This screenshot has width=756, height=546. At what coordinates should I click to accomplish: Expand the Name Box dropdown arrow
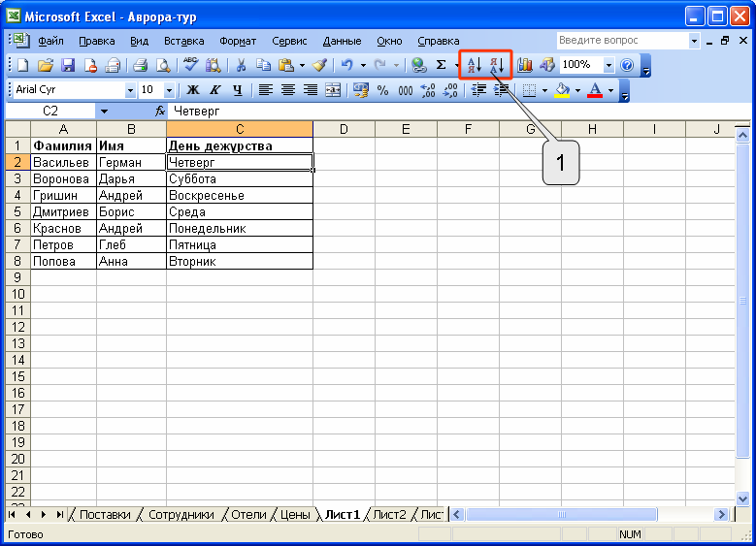pyautogui.click(x=104, y=112)
